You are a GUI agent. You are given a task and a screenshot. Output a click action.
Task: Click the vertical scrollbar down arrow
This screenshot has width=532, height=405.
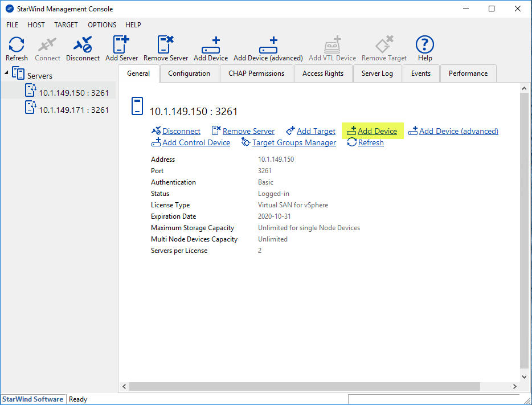point(524,377)
